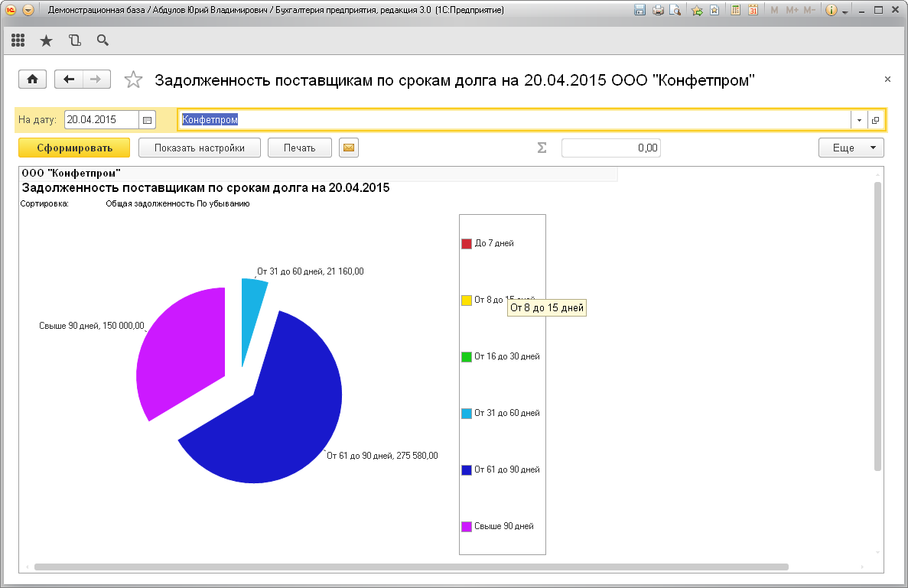This screenshot has width=908, height=588.
Task: Click the search magnifier icon
Action: pyautogui.click(x=103, y=41)
